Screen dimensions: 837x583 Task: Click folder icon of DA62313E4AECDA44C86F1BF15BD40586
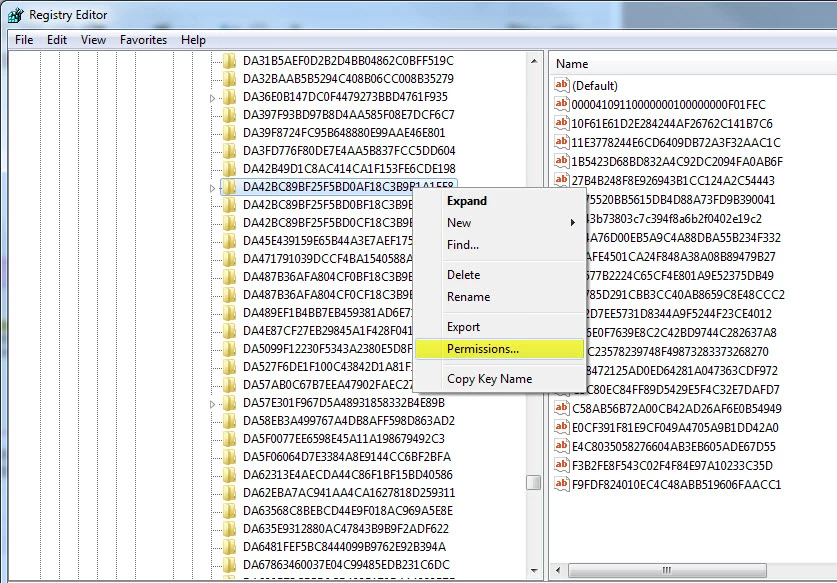tap(230, 474)
